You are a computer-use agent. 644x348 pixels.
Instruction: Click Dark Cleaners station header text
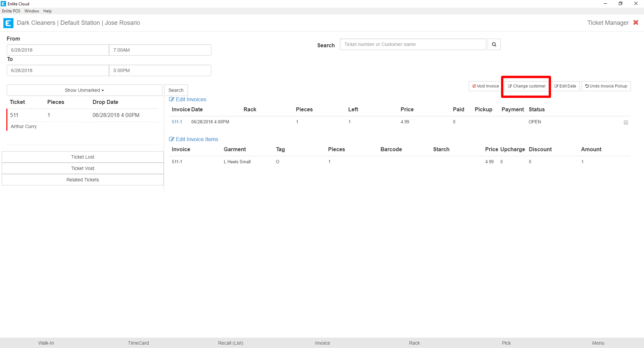click(x=78, y=23)
